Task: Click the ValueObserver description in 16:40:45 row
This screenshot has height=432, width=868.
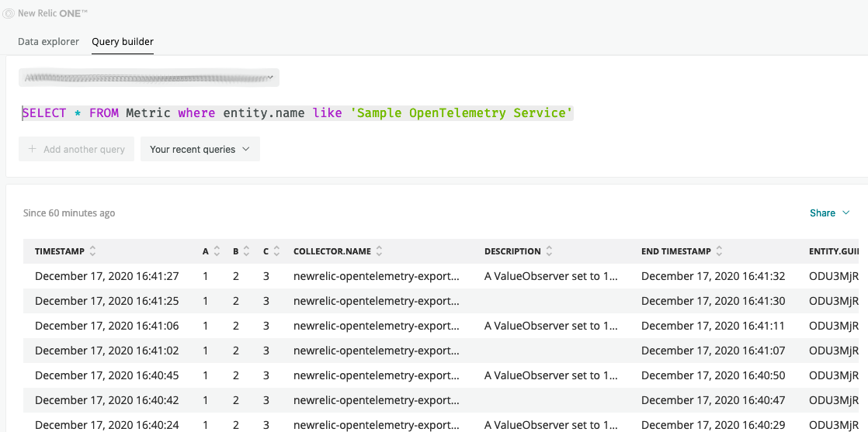Action: tap(550, 375)
